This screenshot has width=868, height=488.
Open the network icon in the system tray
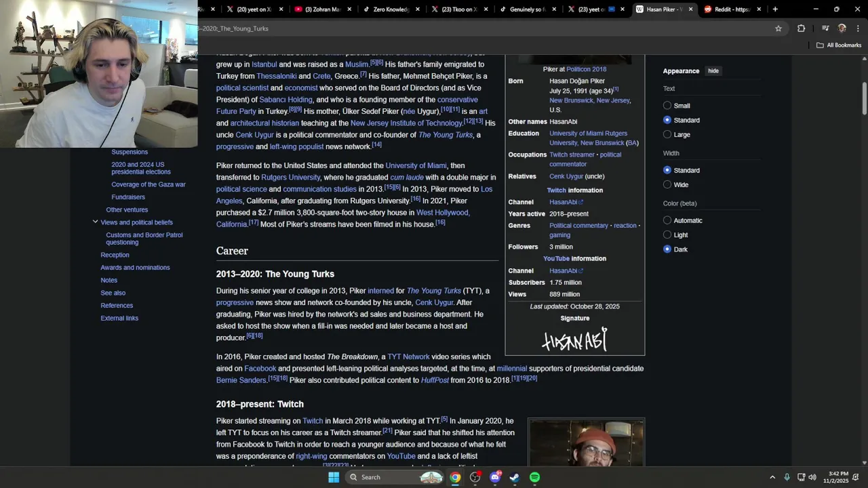click(801, 477)
